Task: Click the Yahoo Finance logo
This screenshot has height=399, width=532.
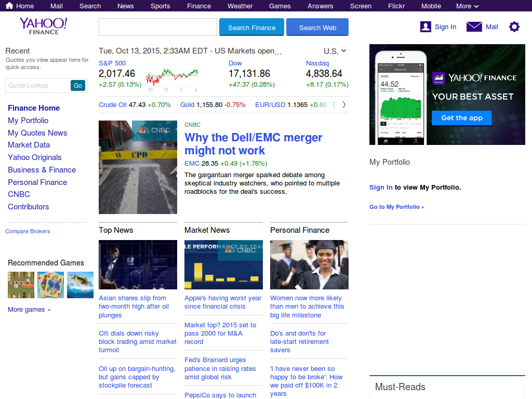Action: pyautogui.click(x=44, y=25)
